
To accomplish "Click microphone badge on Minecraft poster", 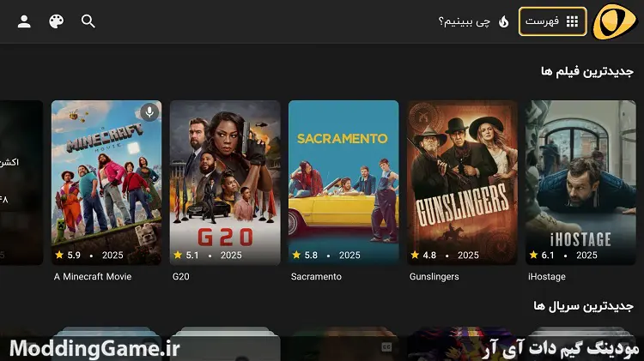I will point(149,111).
